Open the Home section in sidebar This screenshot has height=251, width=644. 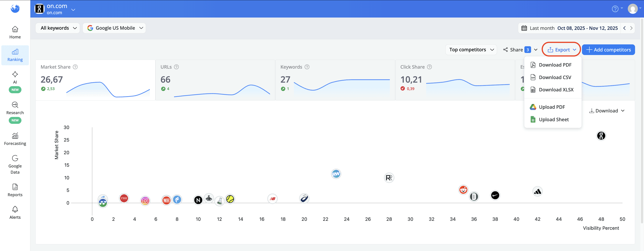click(15, 32)
